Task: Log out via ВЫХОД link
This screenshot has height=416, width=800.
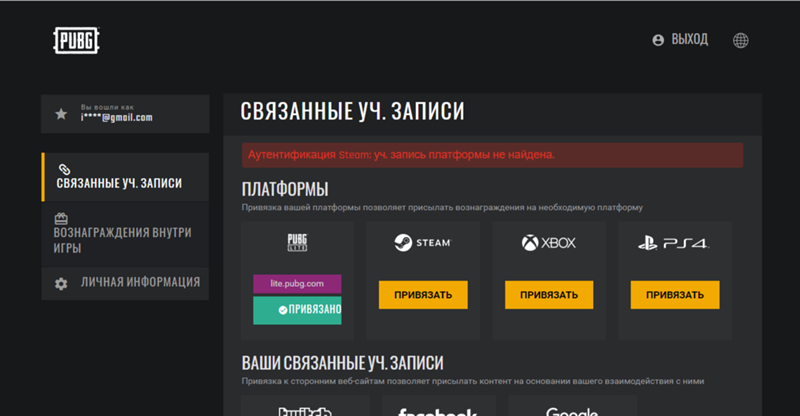Action: click(x=689, y=39)
